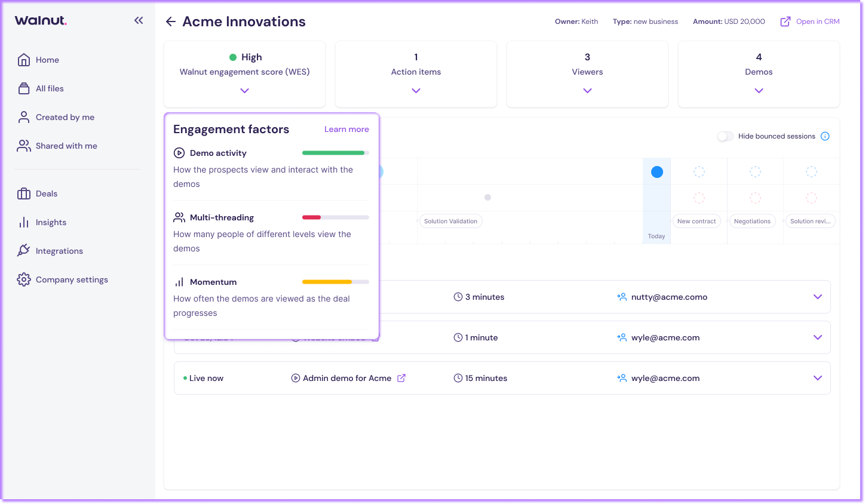Click the Company settings gear icon
The width and height of the screenshot is (865, 504).
coord(24,279)
